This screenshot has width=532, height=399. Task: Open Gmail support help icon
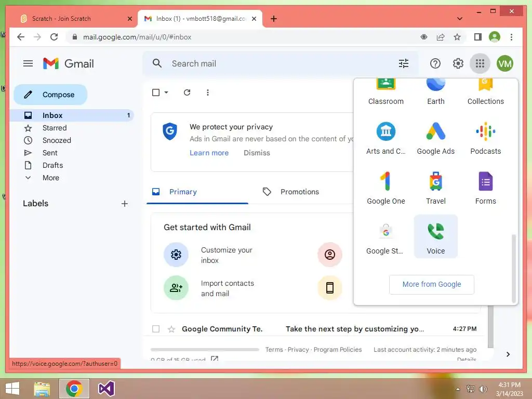(435, 63)
